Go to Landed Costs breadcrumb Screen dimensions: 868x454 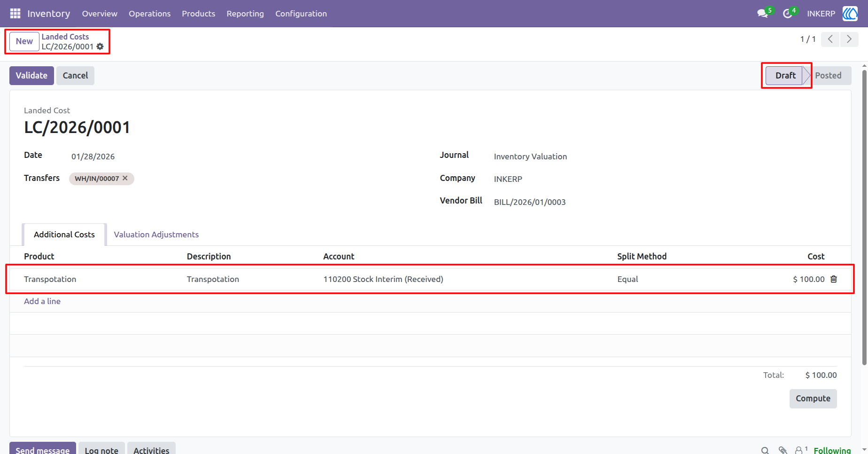pyautogui.click(x=65, y=37)
